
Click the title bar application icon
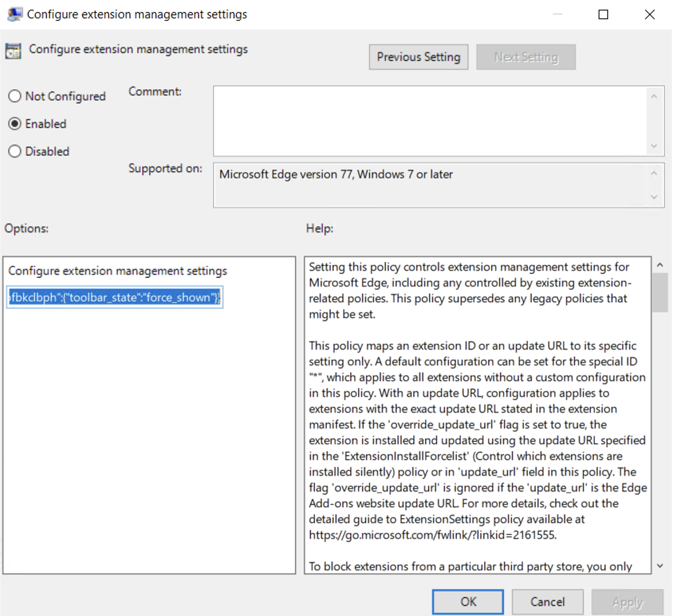(x=15, y=14)
